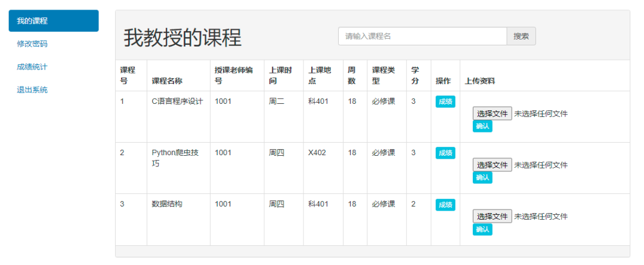Image resolution: width=644 pixels, height=265 pixels.
Task: Choose file for Python爬虫技巧 upload
Action: [493, 165]
